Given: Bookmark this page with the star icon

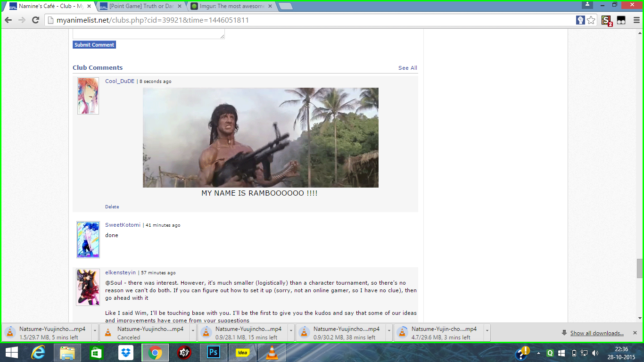Looking at the screenshot, I should (591, 20).
